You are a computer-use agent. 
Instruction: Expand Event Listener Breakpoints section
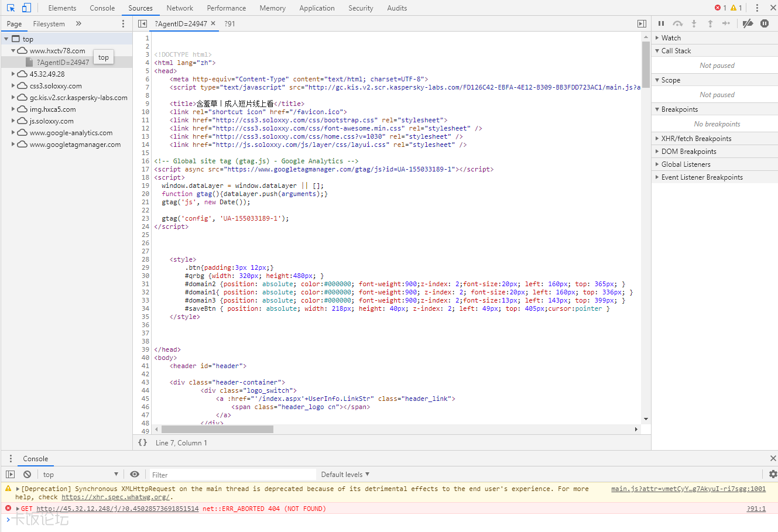pos(715,177)
